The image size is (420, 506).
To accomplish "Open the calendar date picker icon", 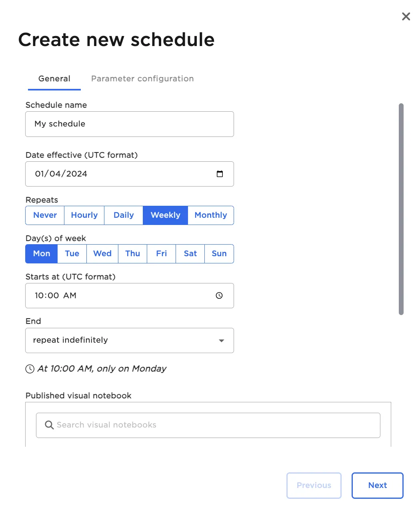I will (220, 174).
